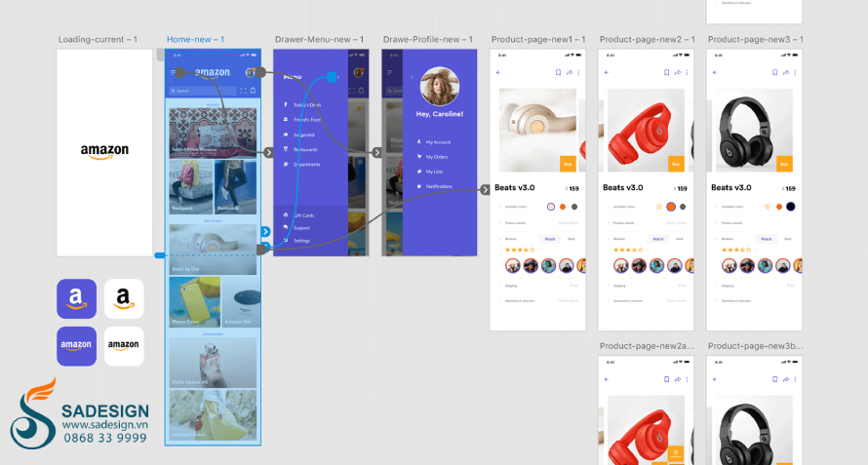The width and height of the screenshot is (868, 465).
Task: Click Caroline's profile photo
Action: coord(440,87)
